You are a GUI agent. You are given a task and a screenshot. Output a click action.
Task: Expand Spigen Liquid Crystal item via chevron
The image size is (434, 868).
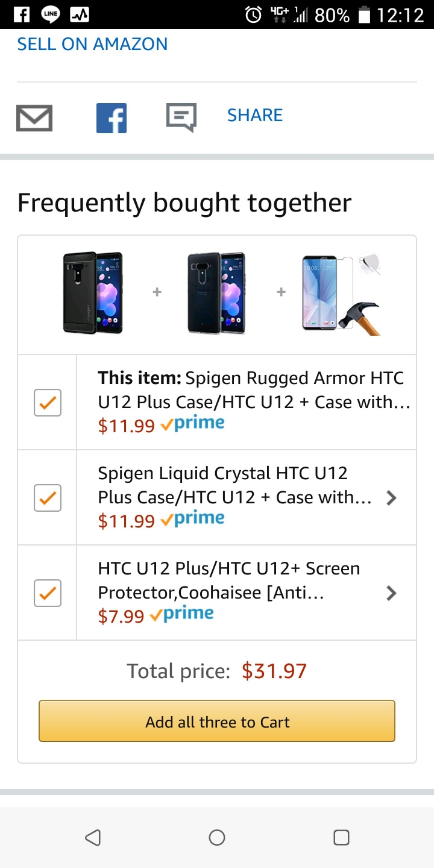click(391, 498)
